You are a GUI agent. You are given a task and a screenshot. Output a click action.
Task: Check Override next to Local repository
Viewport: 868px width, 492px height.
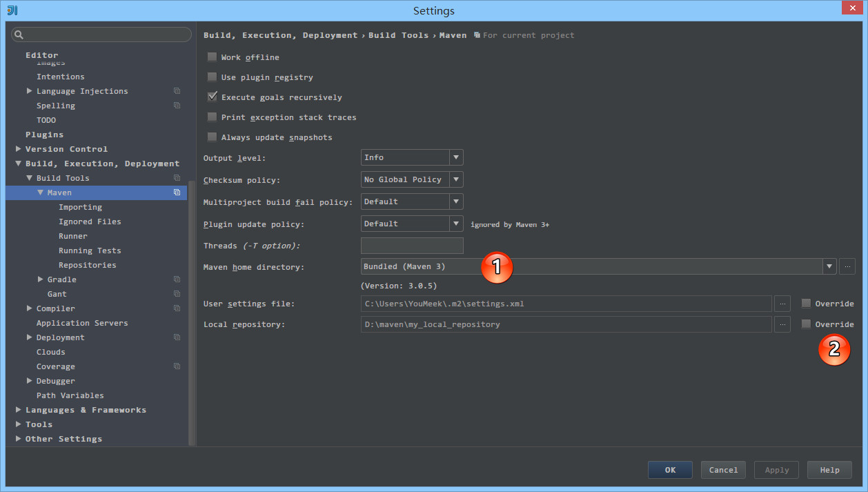pos(806,324)
